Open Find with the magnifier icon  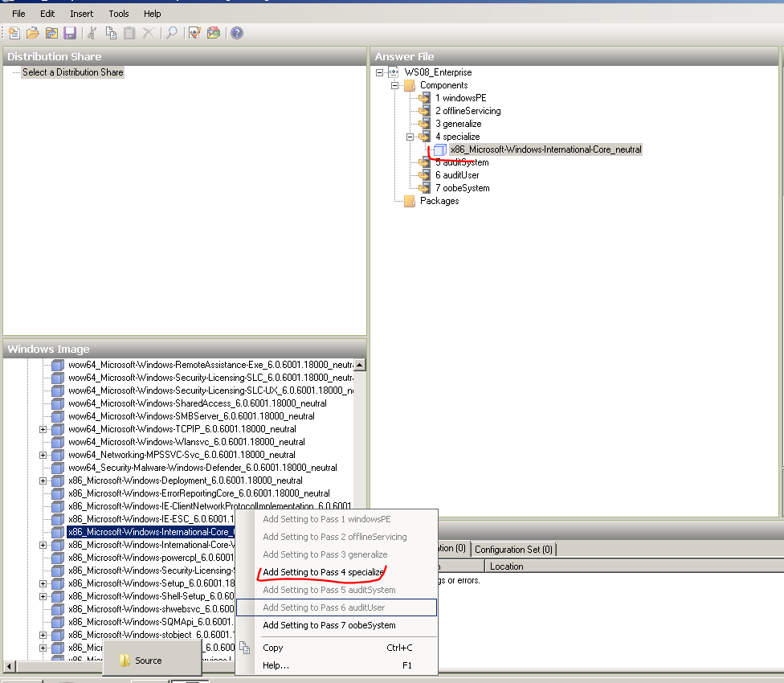point(172,33)
